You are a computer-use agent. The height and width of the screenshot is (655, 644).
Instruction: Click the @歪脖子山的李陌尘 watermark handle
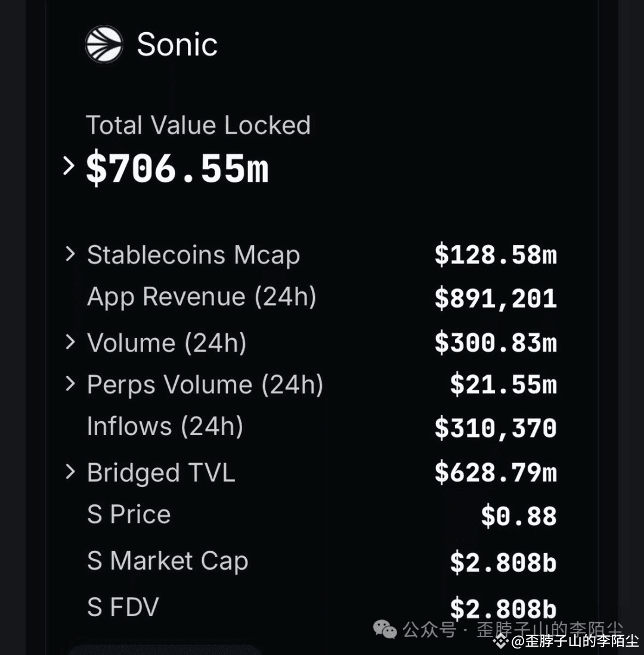tap(575, 642)
